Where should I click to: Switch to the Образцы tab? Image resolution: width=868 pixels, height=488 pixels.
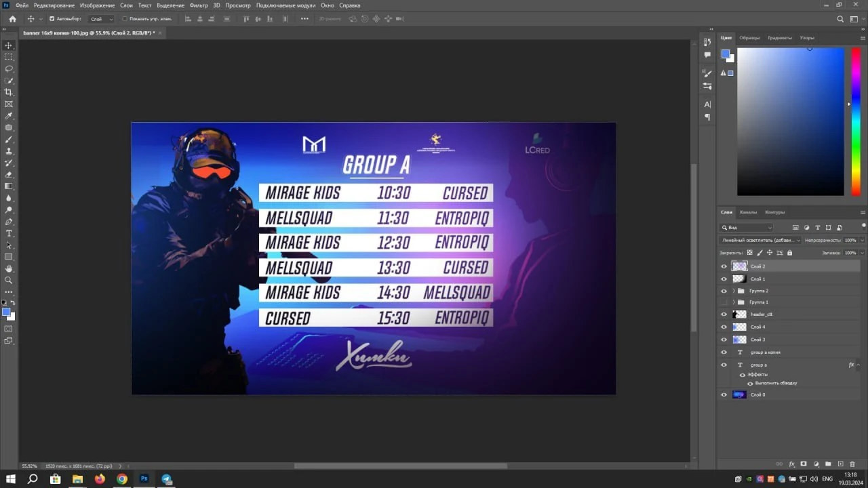pos(749,38)
